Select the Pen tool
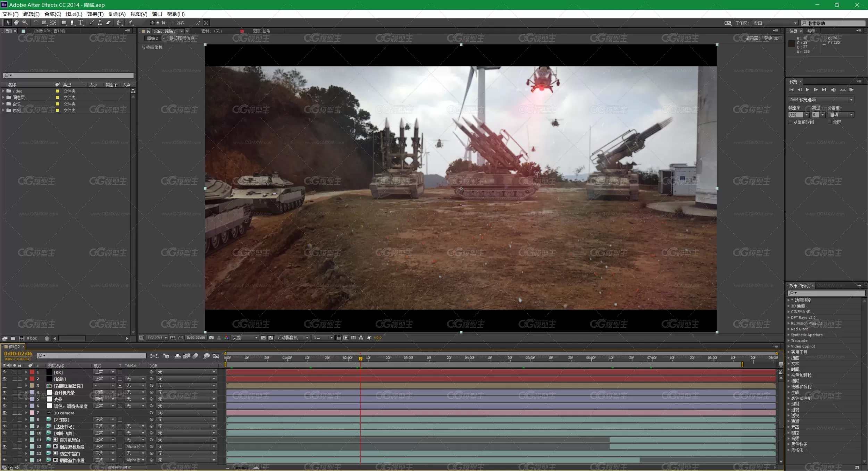Screen dimensions: 868x471 click(72, 23)
